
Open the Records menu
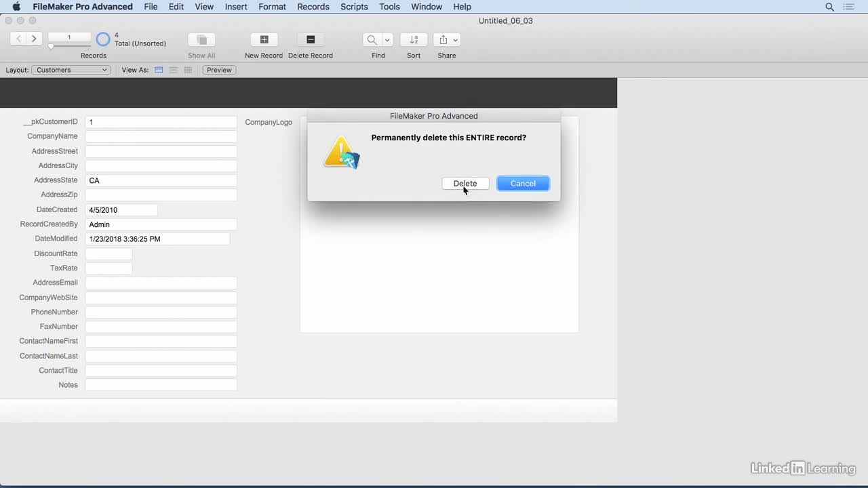coord(313,7)
